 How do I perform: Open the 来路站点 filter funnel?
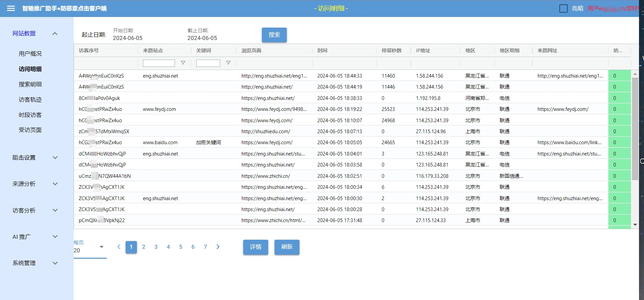click(x=183, y=63)
